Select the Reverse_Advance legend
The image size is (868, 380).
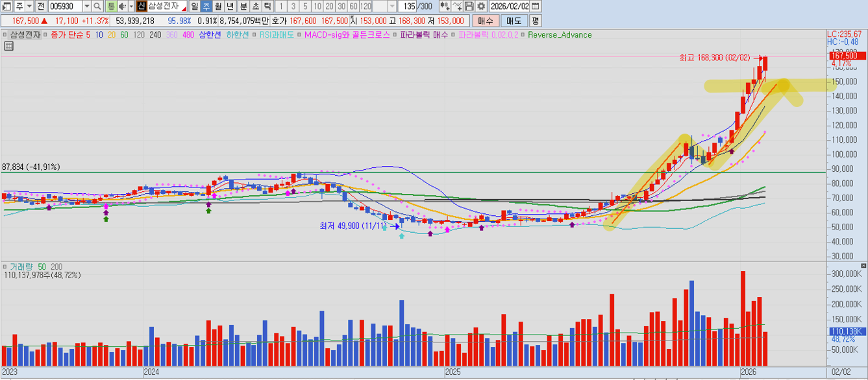560,34
